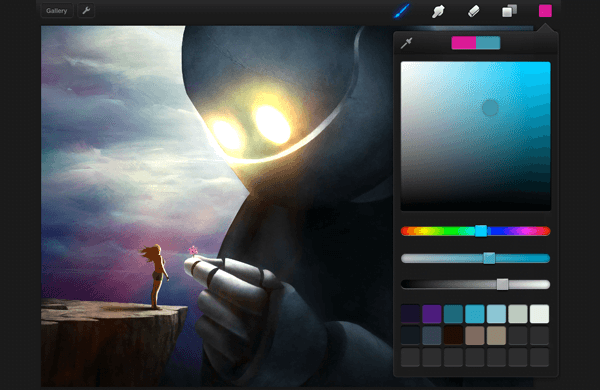Pick the light tan palette swatch
600x390 pixels.
click(x=496, y=335)
